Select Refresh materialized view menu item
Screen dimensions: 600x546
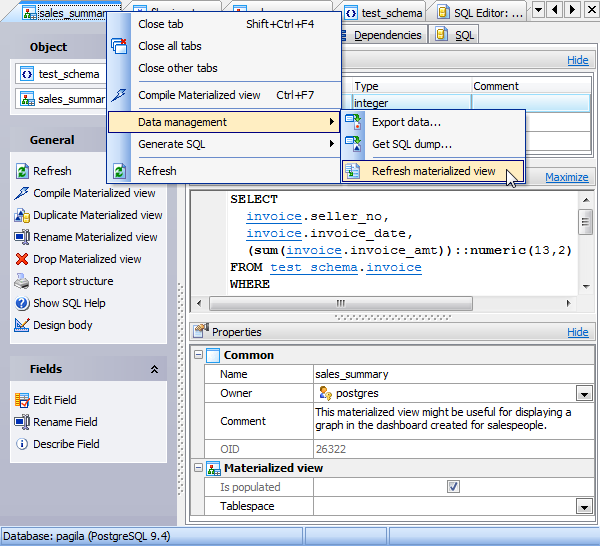coord(433,171)
